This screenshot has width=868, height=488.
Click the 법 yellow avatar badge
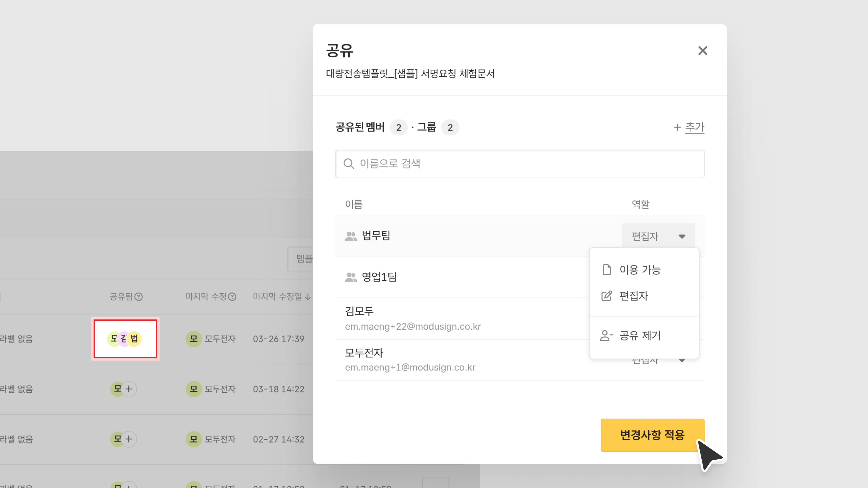click(x=134, y=338)
